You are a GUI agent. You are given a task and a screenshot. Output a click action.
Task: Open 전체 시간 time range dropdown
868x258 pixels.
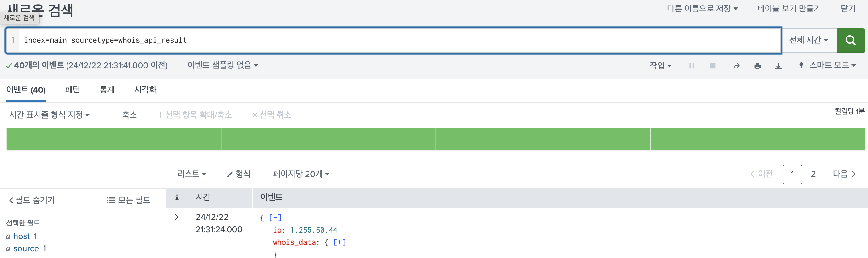click(x=808, y=40)
